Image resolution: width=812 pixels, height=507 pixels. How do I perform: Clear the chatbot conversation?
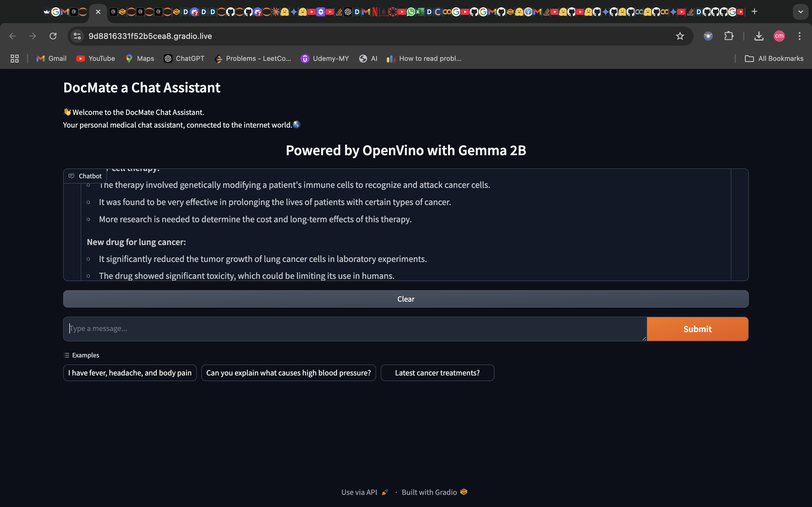click(x=406, y=299)
